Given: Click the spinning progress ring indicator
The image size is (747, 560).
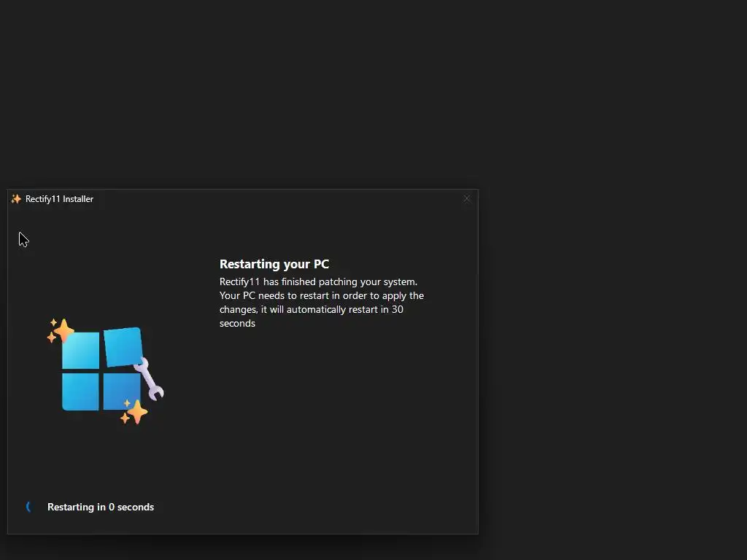Looking at the screenshot, I should [x=28, y=507].
